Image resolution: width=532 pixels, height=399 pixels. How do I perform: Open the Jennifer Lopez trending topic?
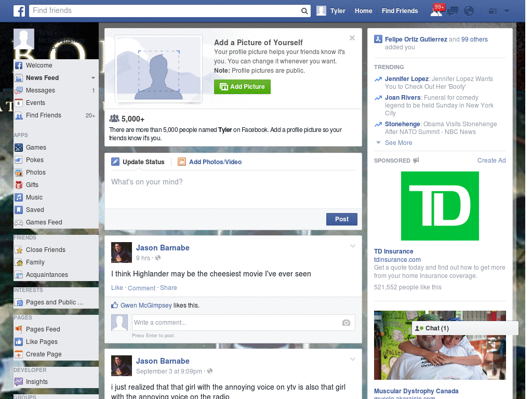406,79
